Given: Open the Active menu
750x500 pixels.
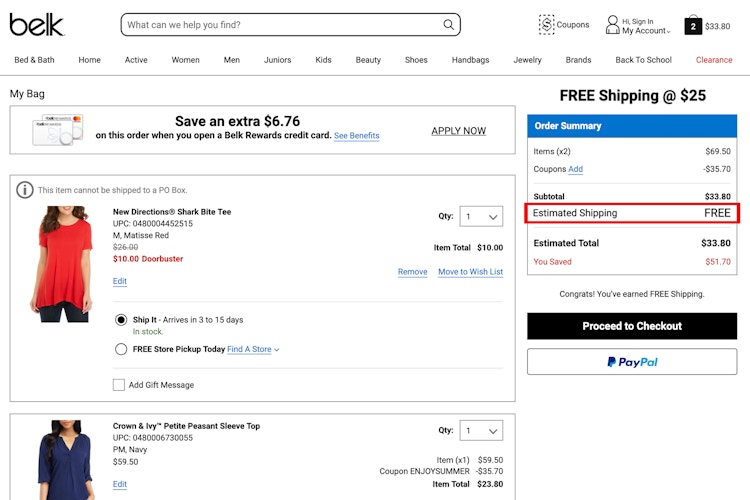Looking at the screenshot, I should pyautogui.click(x=136, y=60).
